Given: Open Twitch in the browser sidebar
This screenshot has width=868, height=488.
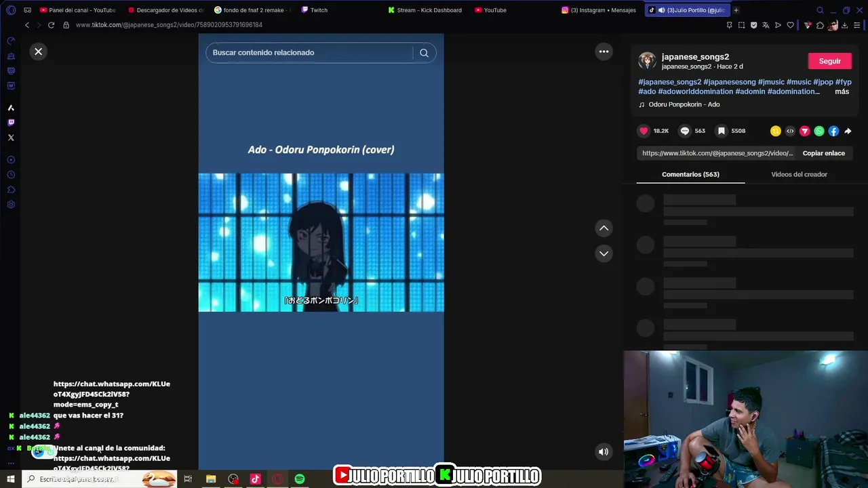Looking at the screenshot, I should coord(11,123).
